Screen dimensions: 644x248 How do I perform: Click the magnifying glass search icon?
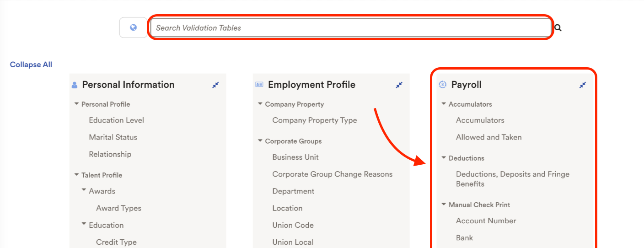[x=558, y=28]
